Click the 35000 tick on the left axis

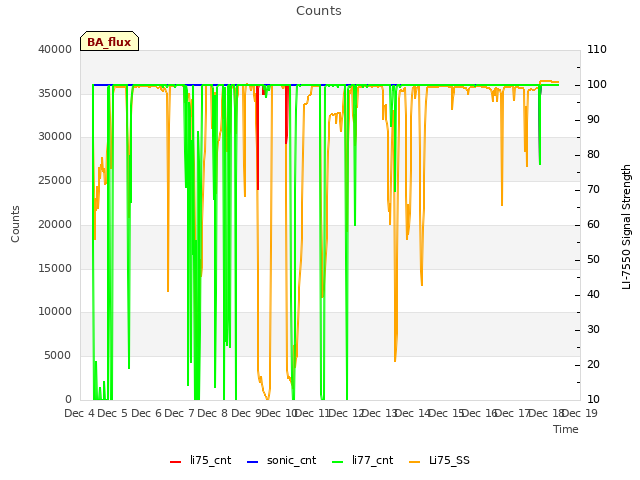coord(55,93)
